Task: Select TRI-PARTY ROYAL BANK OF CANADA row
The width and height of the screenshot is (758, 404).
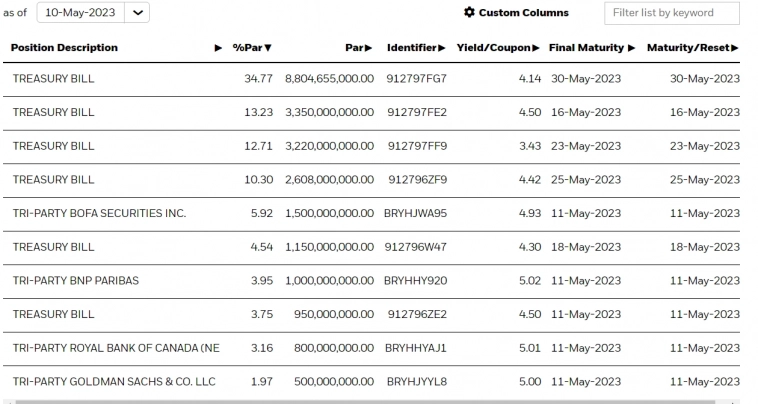Action: click(x=115, y=348)
